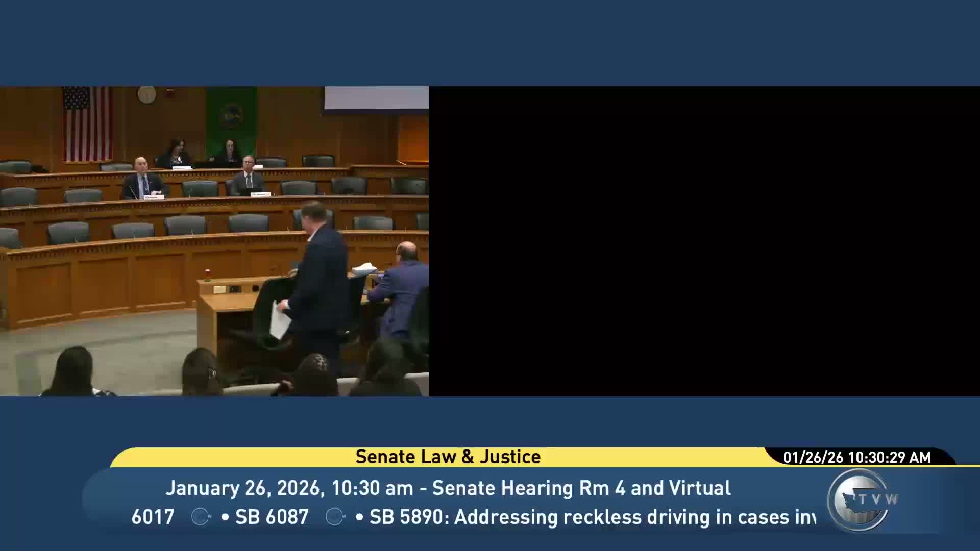Image resolution: width=980 pixels, height=551 pixels.
Task: Click the January 26, 2026 hearing info line
Action: click(x=448, y=488)
